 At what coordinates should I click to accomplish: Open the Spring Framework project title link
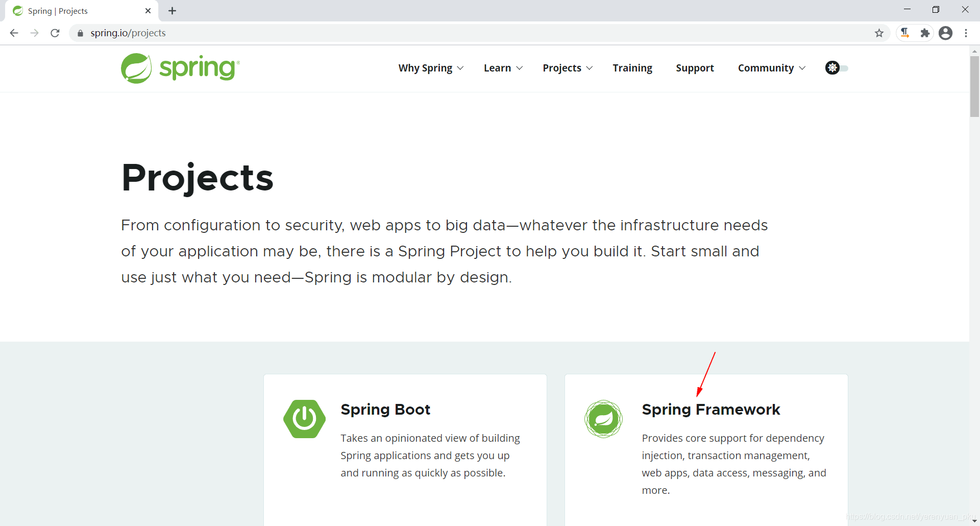click(x=711, y=410)
